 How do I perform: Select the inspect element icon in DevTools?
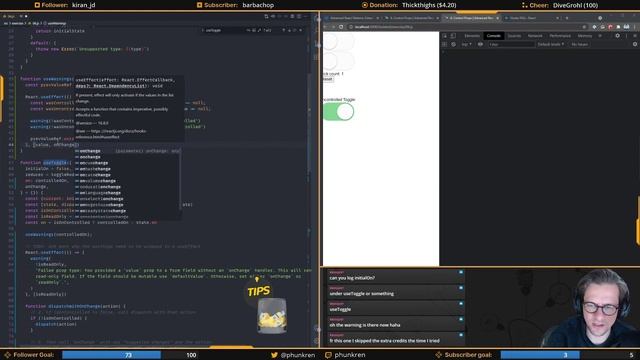click(445, 36)
